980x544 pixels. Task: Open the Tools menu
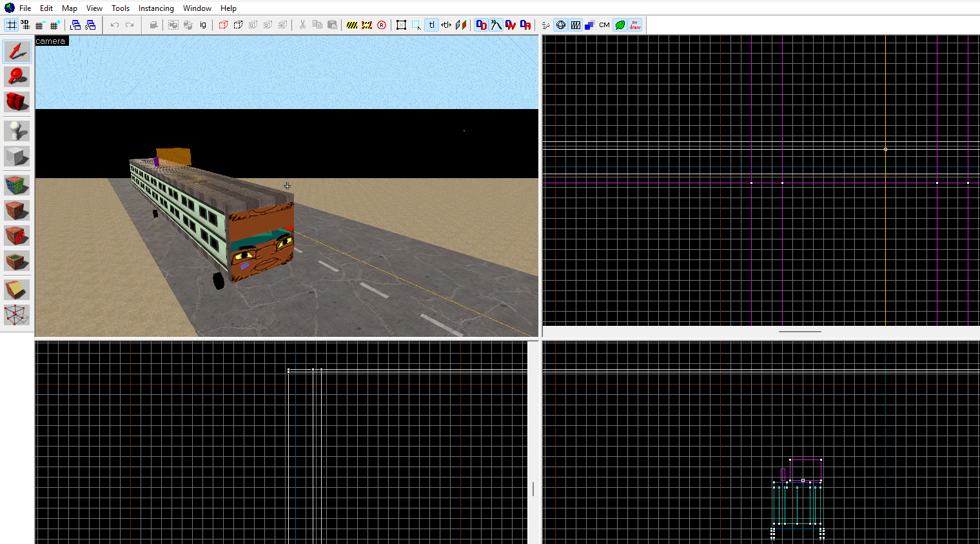click(121, 8)
